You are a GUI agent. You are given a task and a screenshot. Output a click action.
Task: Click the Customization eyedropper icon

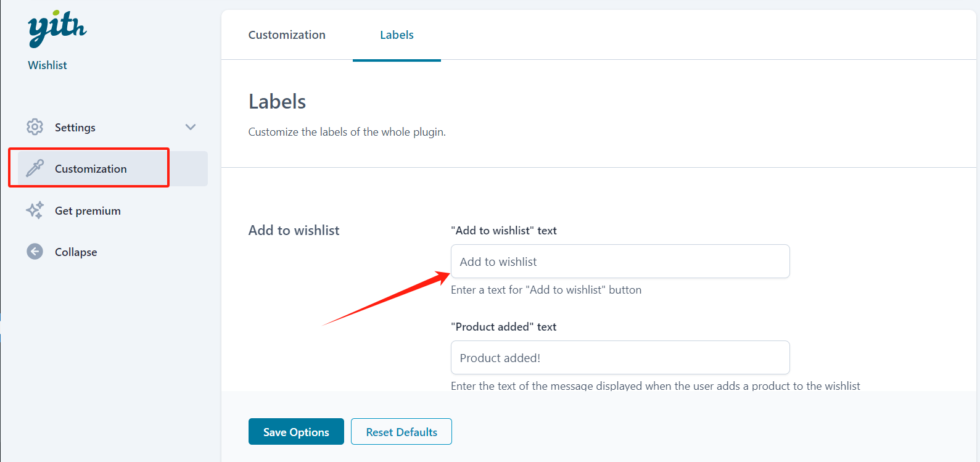[35, 168]
